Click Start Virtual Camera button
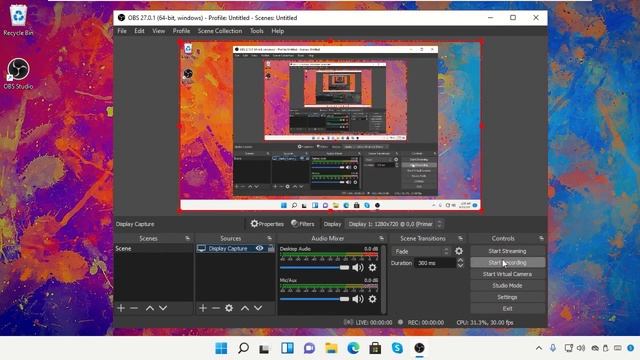This screenshot has width=640, height=360. (507, 274)
